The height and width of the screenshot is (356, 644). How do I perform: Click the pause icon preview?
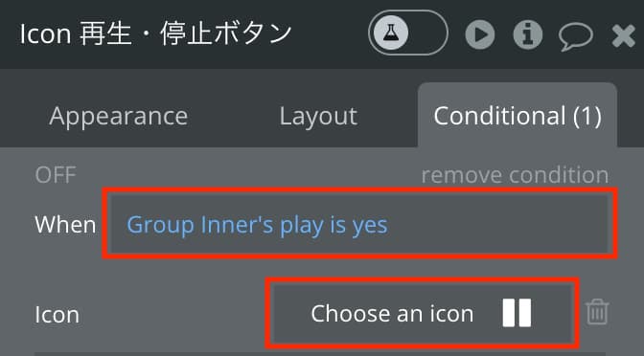pos(517,313)
